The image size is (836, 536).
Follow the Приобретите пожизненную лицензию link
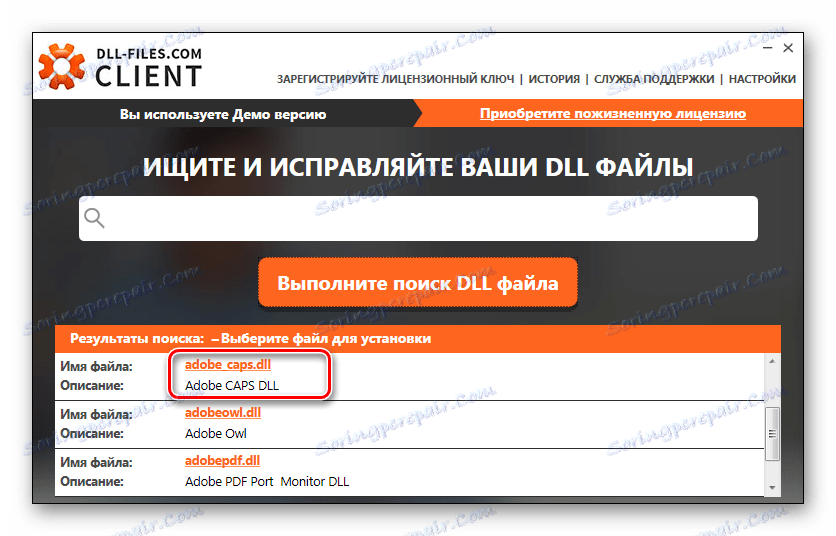tap(613, 114)
